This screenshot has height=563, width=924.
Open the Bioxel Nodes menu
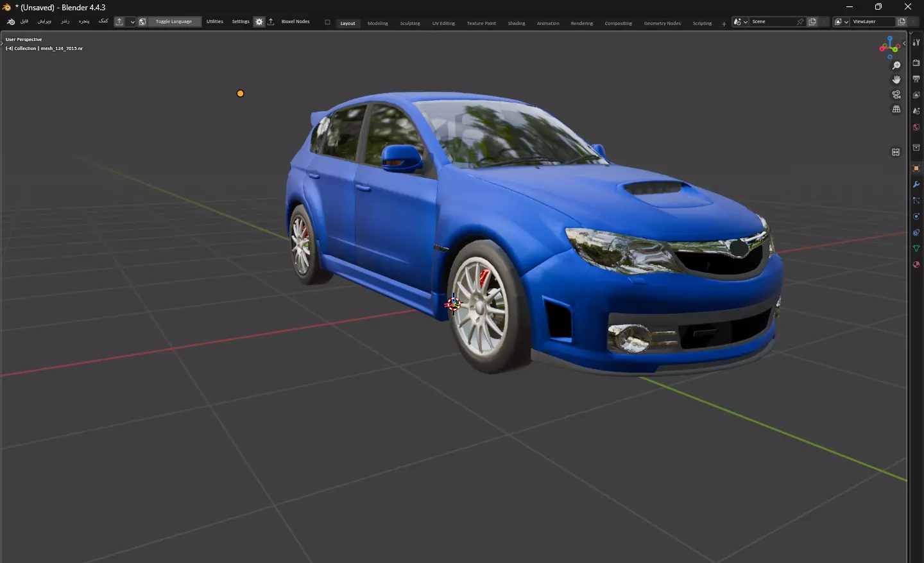point(295,22)
